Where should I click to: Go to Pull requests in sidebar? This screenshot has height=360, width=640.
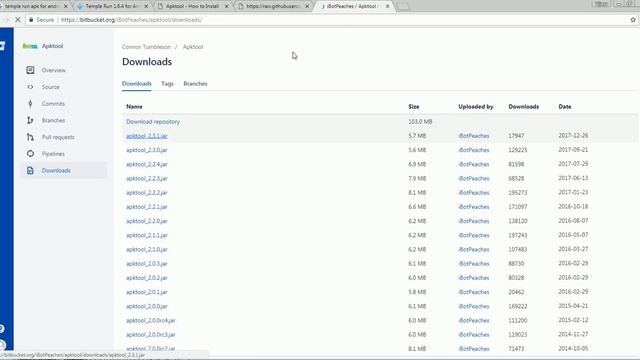(x=58, y=137)
